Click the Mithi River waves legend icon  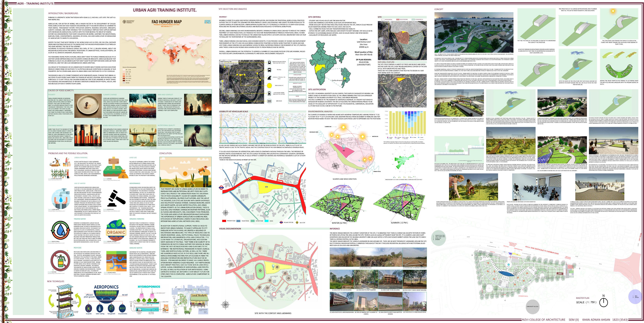click(x=269, y=101)
